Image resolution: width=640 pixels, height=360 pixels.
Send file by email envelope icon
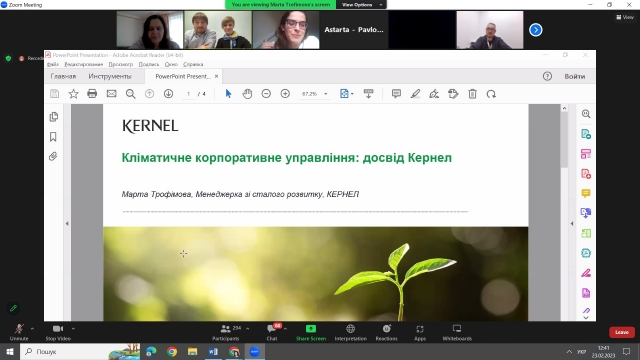pyautogui.click(x=111, y=94)
